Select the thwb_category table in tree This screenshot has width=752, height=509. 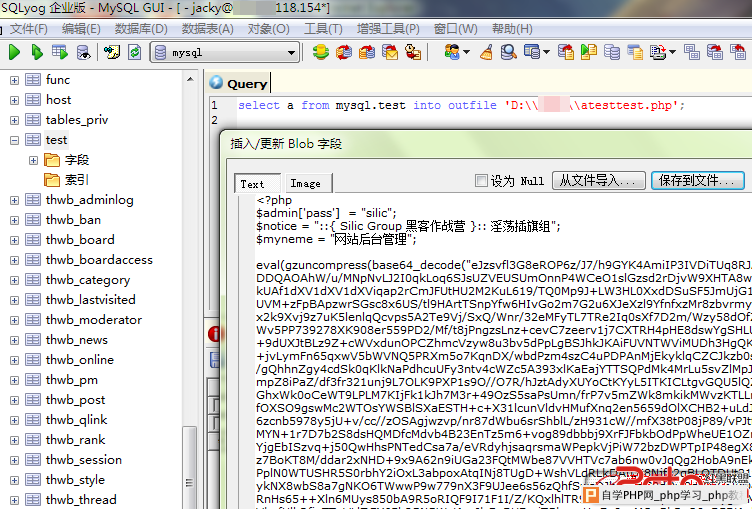coord(88,280)
